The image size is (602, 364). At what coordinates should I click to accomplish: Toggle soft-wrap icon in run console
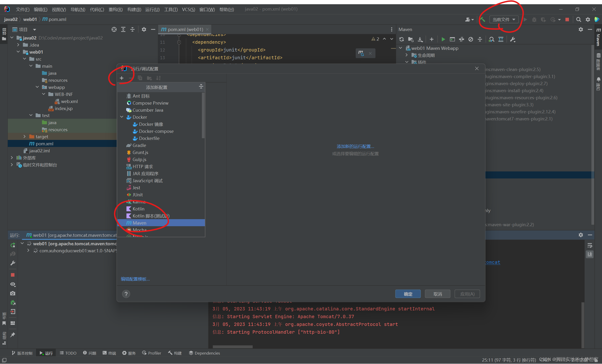point(590,245)
